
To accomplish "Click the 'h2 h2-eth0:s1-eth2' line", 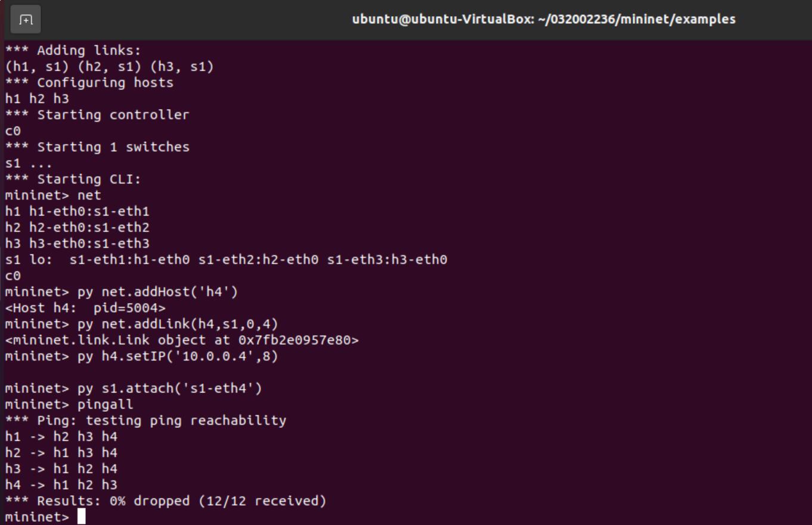I will [78, 228].
